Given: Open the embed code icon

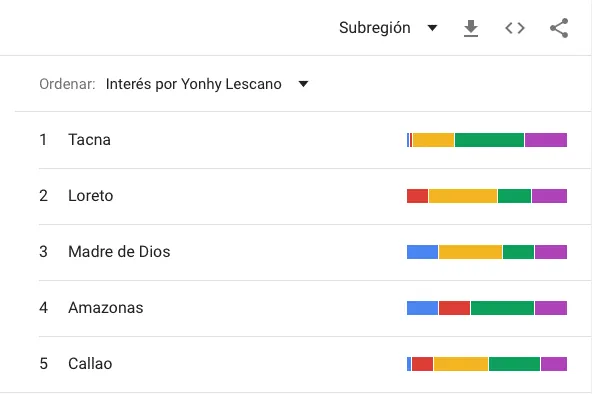Looking at the screenshot, I should click(515, 28).
